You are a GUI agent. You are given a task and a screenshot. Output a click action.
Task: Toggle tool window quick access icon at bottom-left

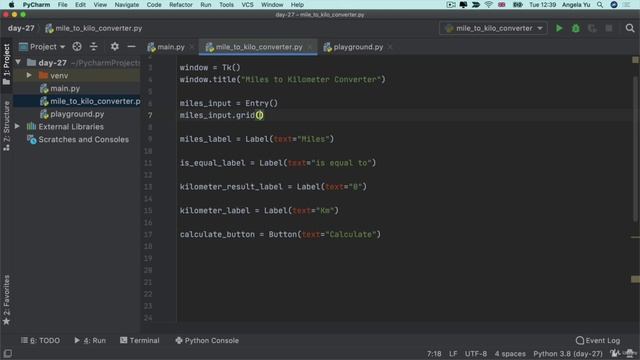pos(7,353)
